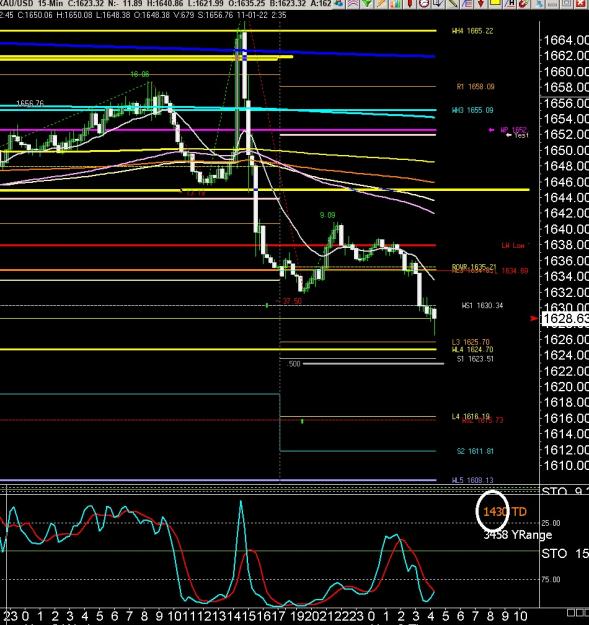Click the small squares at bottom-right corner
Screen dimensions: 589x625
pos(577,613)
